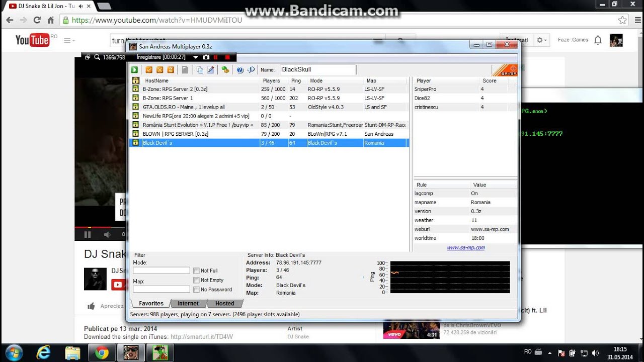This screenshot has width=644, height=362.
Task: Open the YouTube settings gear dropdown
Action: pos(541,40)
